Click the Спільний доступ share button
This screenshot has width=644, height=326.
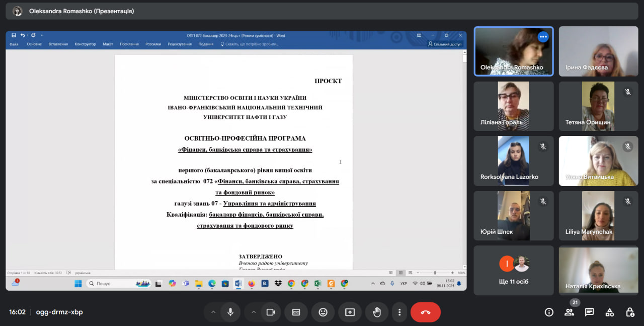445,44
